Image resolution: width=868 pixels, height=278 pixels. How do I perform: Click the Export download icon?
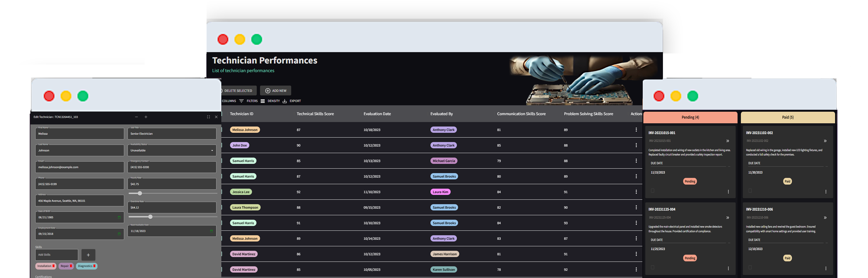pyautogui.click(x=285, y=101)
